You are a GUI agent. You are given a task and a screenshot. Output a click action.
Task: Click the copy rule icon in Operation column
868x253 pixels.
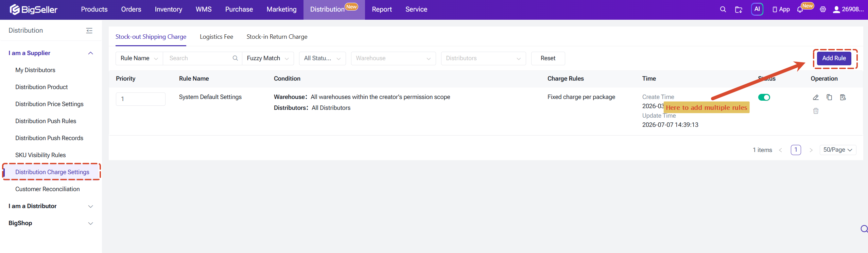point(829,98)
